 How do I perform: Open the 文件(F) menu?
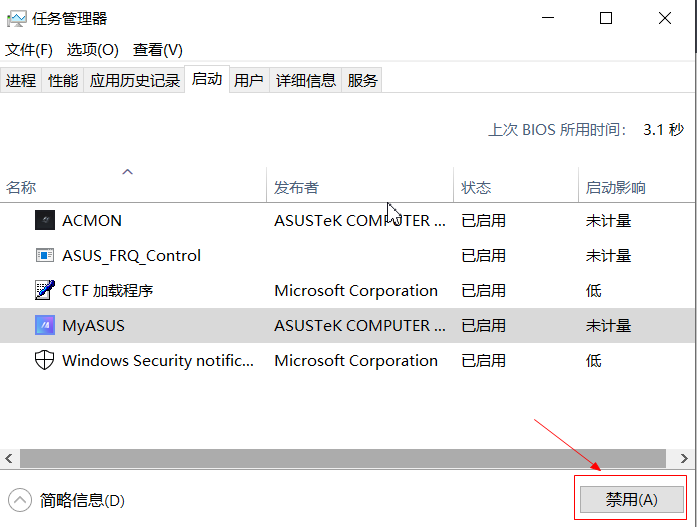tap(29, 50)
